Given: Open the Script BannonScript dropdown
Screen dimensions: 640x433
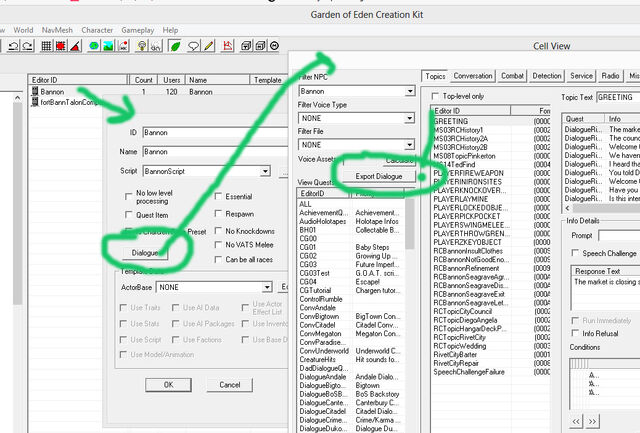Looking at the screenshot, I should (x=265, y=171).
